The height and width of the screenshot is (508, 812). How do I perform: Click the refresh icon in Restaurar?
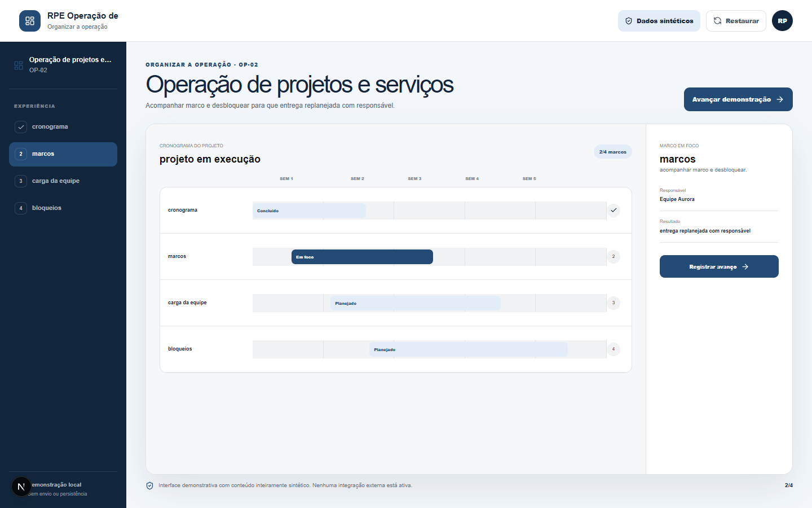[717, 21]
